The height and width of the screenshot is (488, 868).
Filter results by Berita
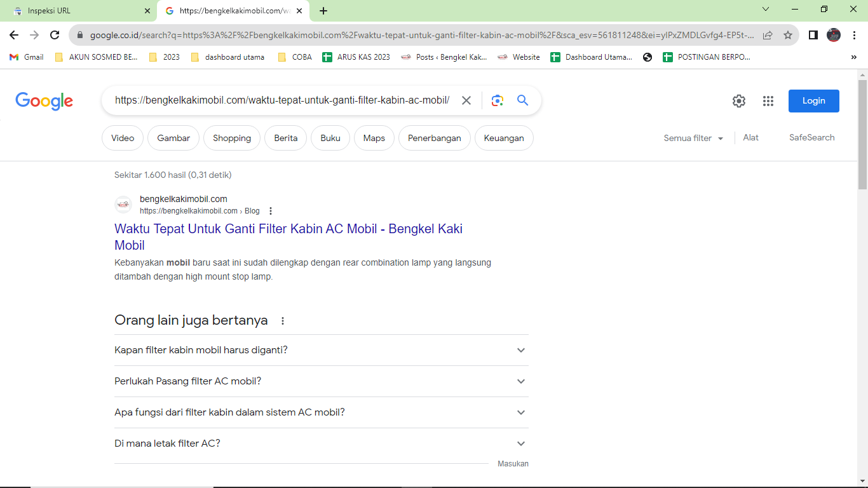pyautogui.click(x=286, y=138)
